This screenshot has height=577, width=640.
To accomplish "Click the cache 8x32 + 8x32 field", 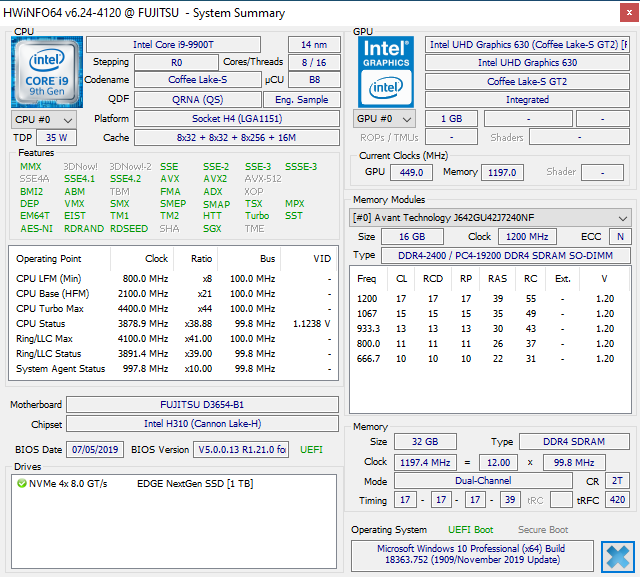I will click(x=237, y=138).
